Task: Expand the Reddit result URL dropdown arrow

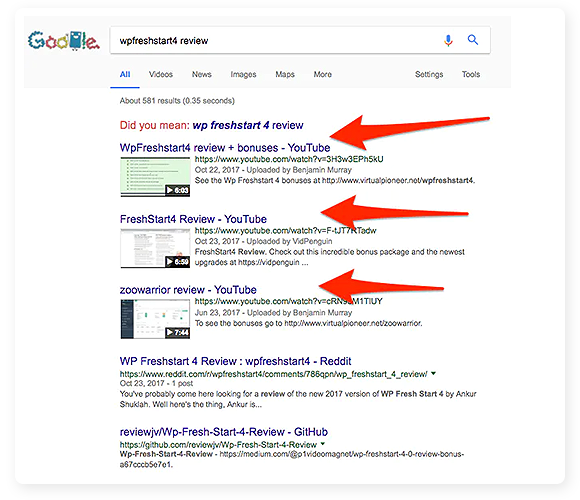Action: click(x=433, y=374)
